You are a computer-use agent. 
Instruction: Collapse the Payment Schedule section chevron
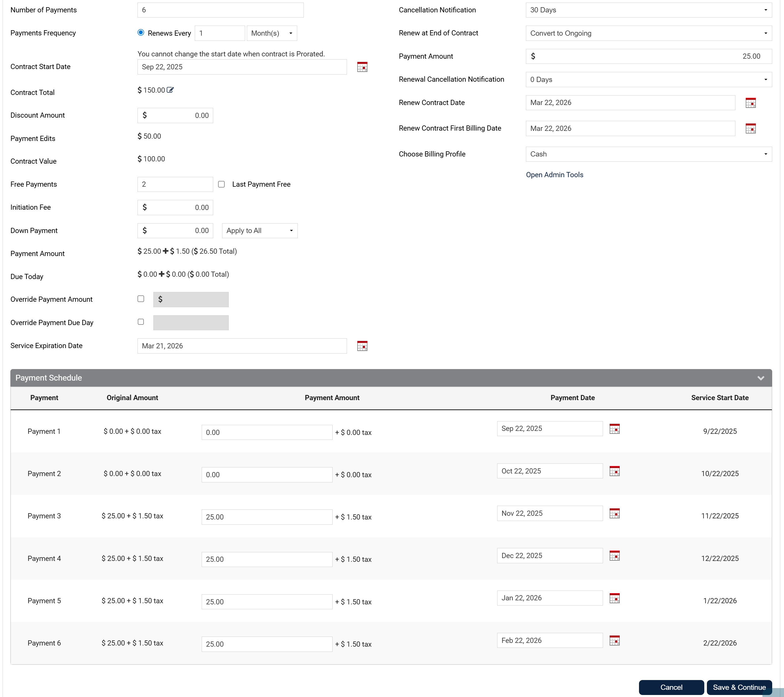coord(761,378)
